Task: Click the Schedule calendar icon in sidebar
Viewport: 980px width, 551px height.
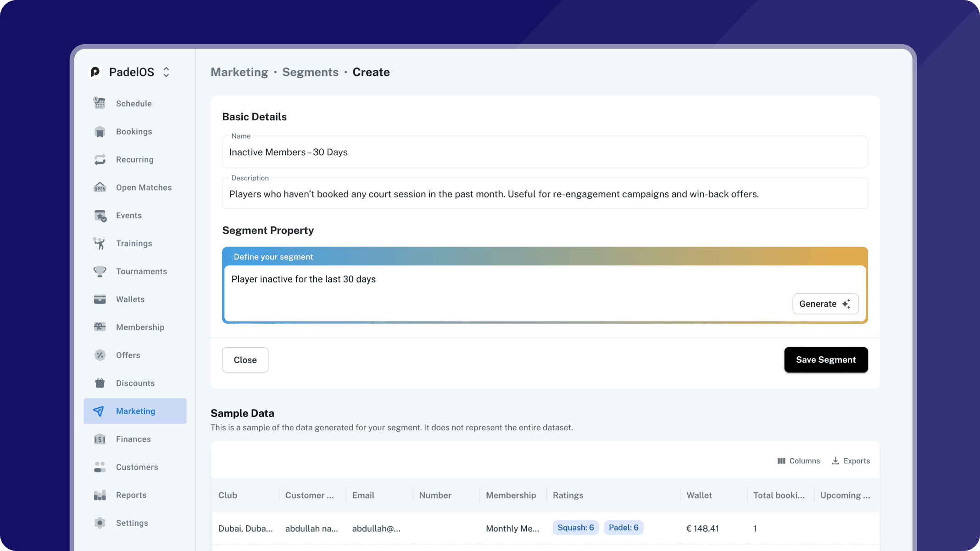Action: click(100, 103)
